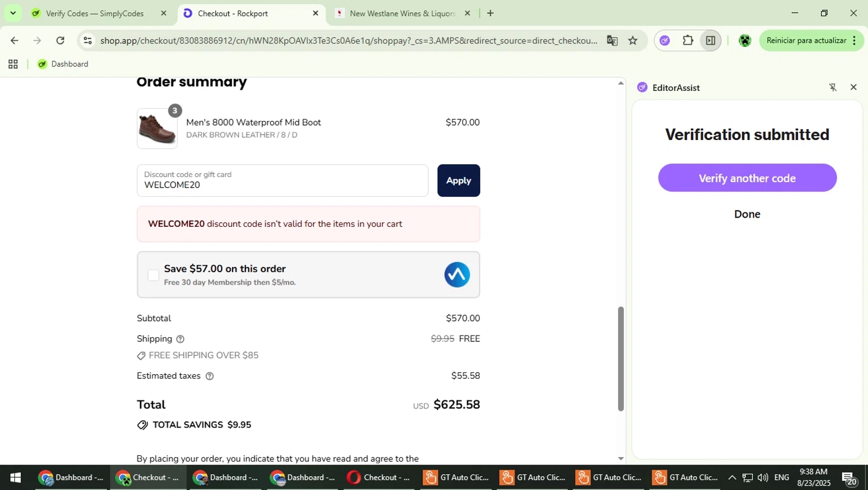Open the apps grid icon near Dashboard

[x=13, y=64]
